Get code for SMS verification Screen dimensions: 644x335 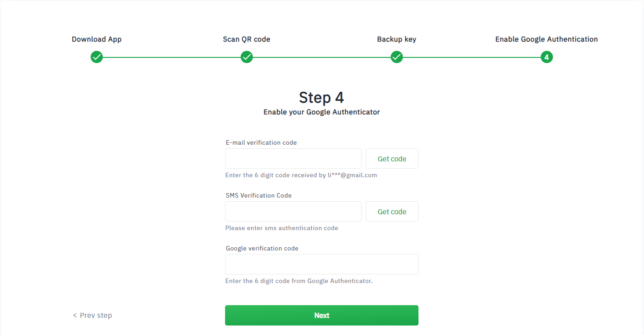coord(392,212)
